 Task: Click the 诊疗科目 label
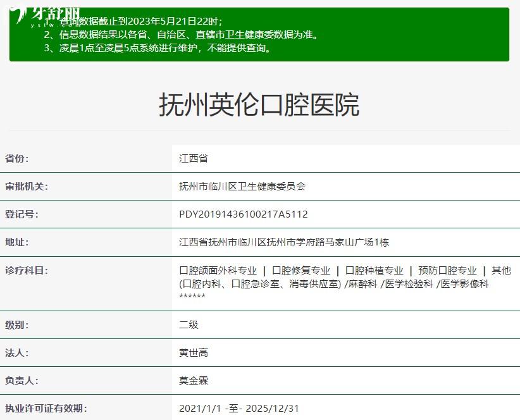pyautogui.click(x=26, y=271)
